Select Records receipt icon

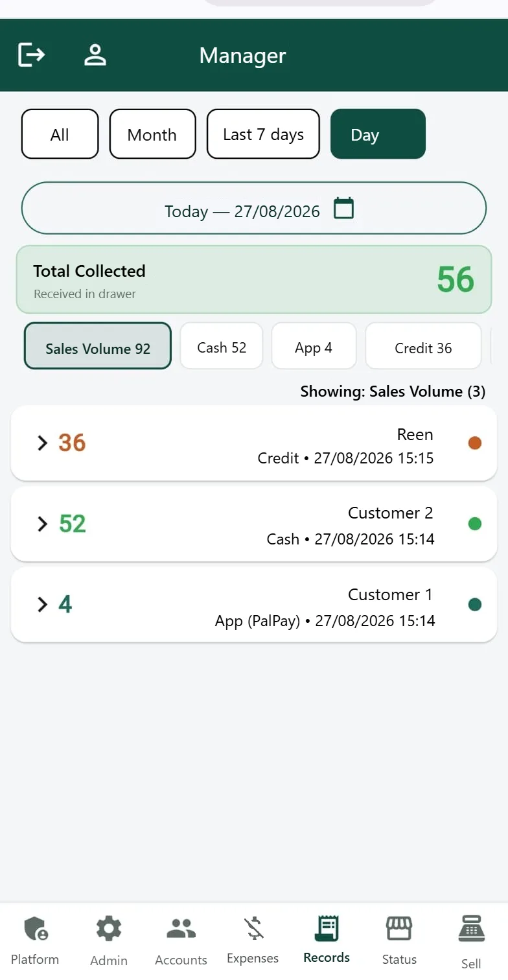[327, 928]
